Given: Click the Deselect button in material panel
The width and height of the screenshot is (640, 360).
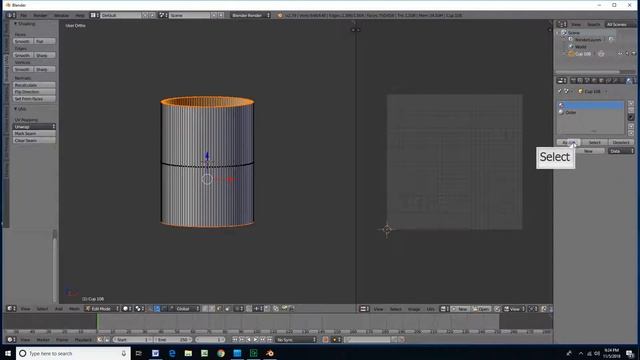Looking at the screenshot, I should click(621, 142).
